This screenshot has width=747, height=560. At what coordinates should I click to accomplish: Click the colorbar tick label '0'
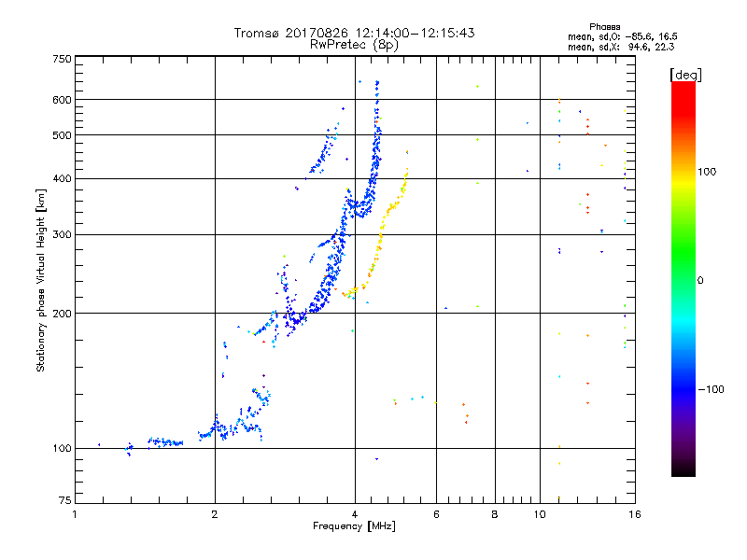tap(700, 281)
